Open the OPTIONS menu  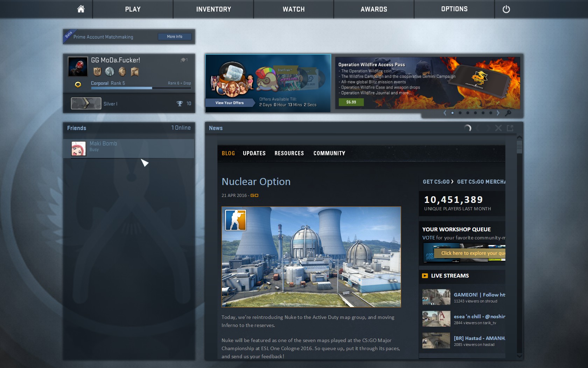point(454,9)
